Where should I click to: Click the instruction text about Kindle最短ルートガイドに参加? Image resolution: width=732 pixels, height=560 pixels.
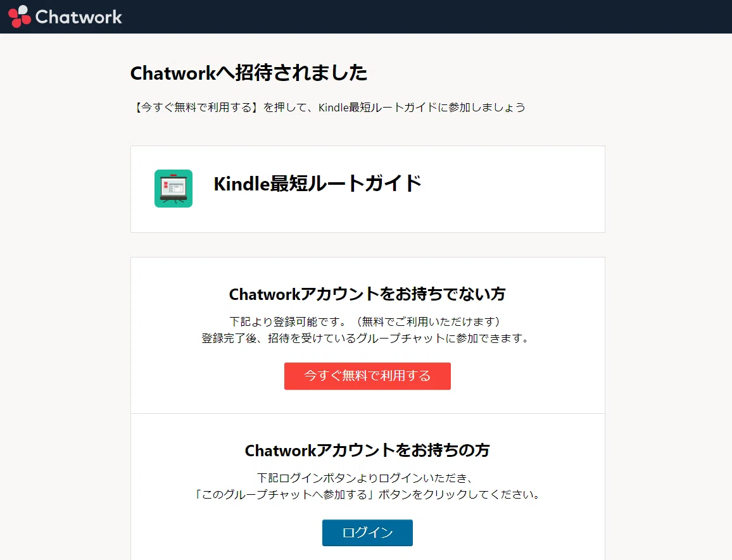tap(330, 108)
